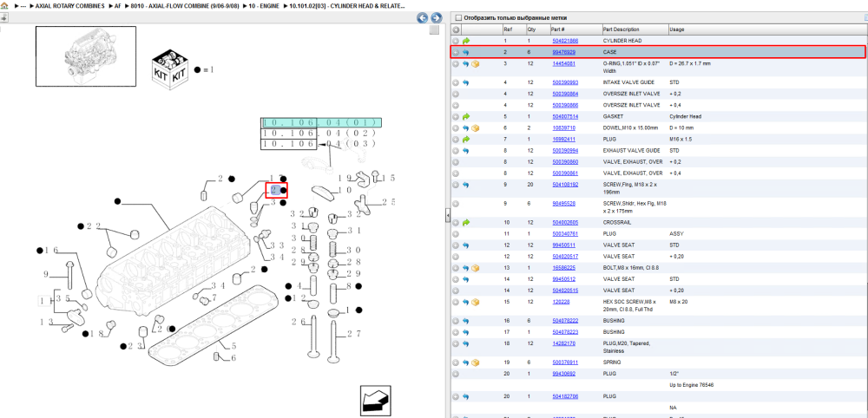The height and width of the screenshot is (418, 868).
Task: Click box icon in DOWEL M10 row
Action: pos(476,127)
